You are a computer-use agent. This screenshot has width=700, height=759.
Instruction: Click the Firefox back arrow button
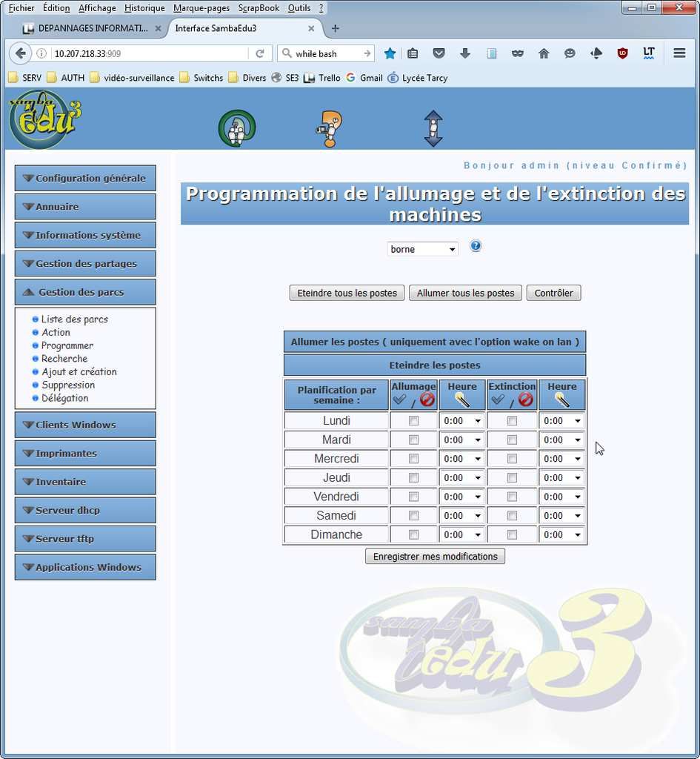[20, 53]
